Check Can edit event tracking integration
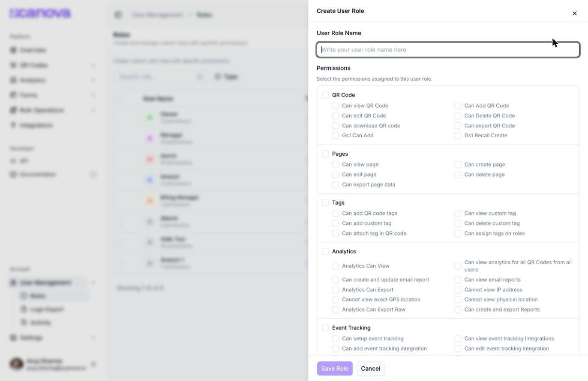This screenshot has height=381, width=588. point(458,349)
